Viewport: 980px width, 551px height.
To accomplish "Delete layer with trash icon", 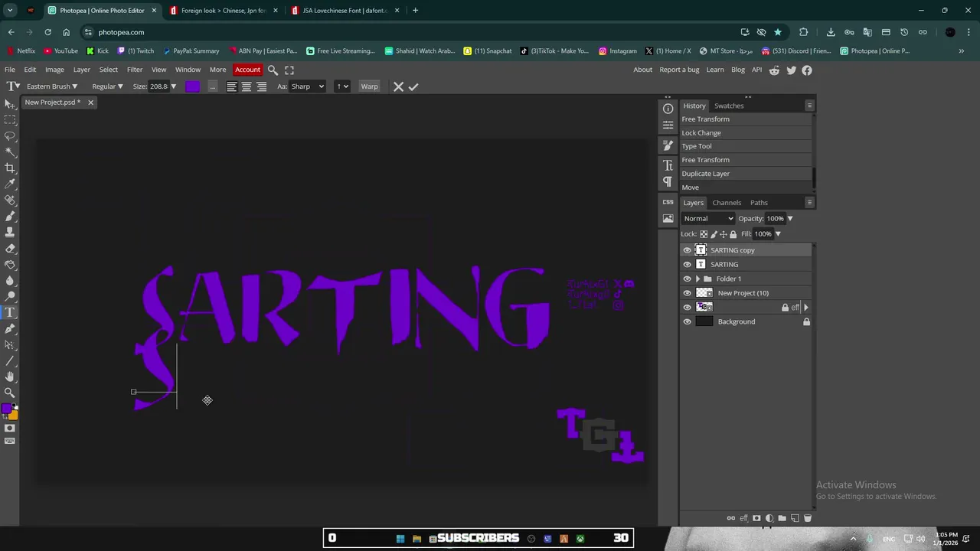I will (807, 518).
